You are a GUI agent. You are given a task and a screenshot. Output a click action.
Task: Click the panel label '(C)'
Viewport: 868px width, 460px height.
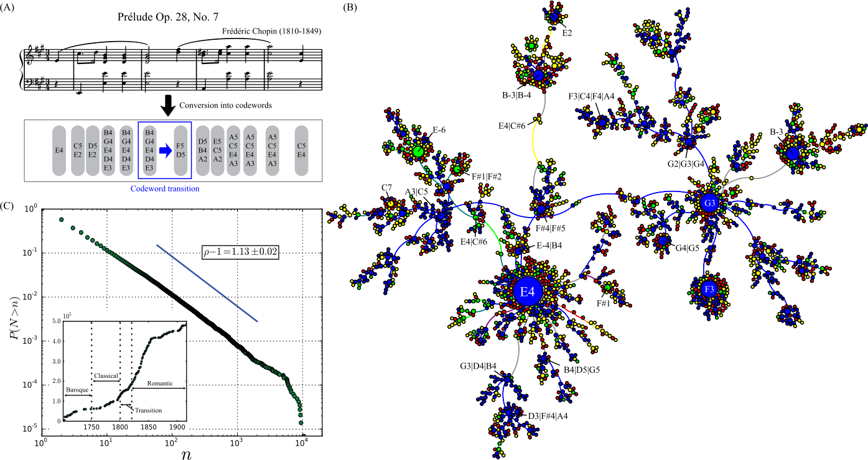pos(8,206)
